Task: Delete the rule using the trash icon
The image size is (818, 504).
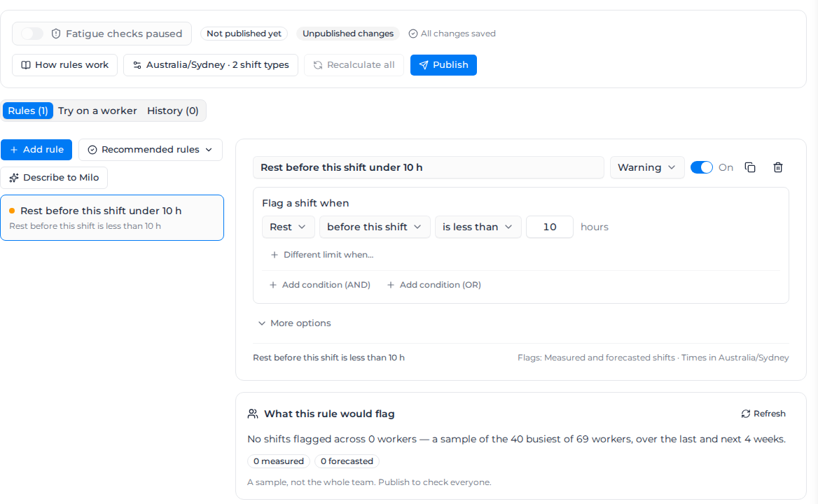Action: 778,167
